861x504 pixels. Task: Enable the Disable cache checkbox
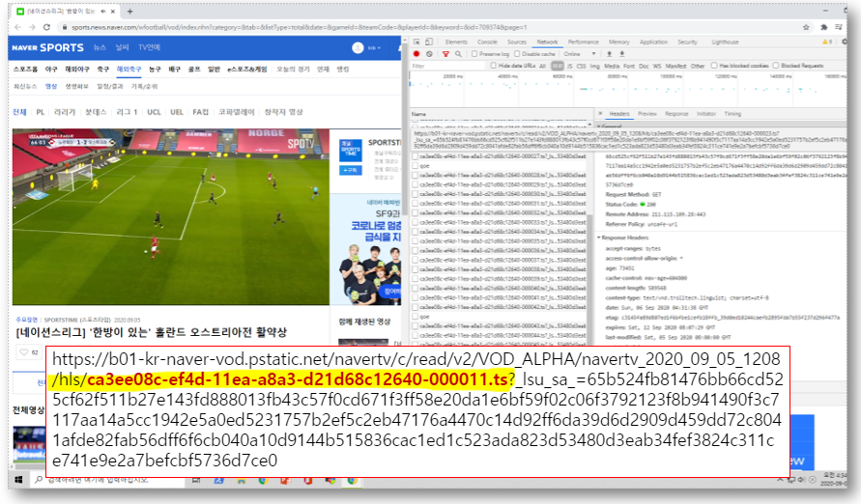(517, 54)
